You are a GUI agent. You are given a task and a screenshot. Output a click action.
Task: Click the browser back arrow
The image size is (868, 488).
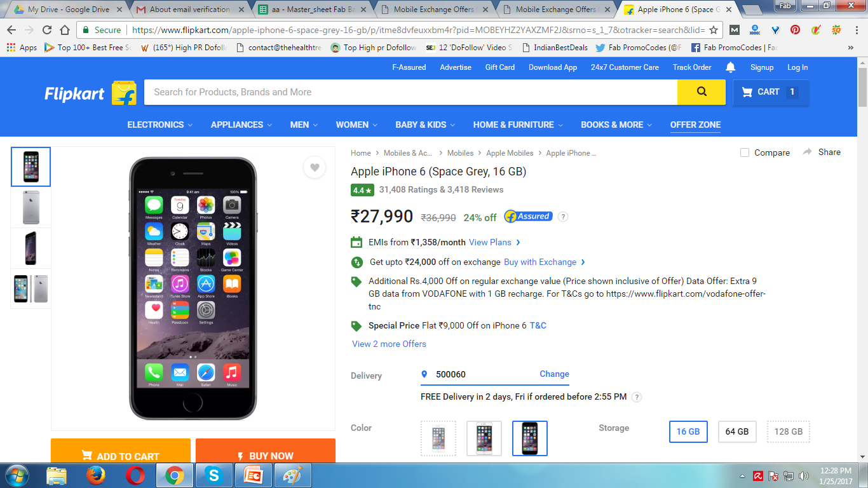pos(11,30)
